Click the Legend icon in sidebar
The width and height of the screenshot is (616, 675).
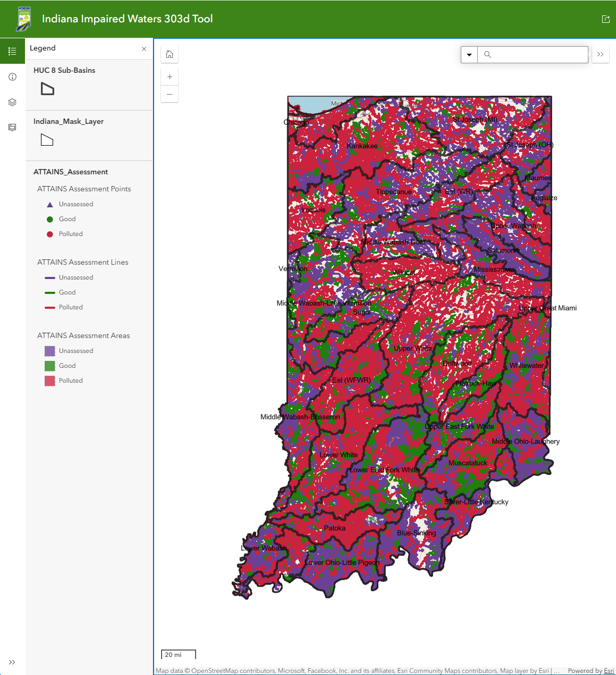(12, 51)
